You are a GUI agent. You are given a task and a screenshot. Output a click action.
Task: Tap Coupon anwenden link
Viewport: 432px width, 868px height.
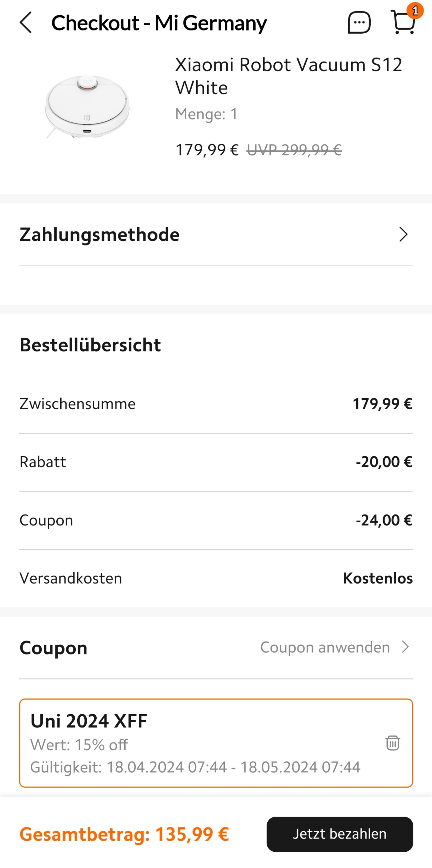[325, 647]
